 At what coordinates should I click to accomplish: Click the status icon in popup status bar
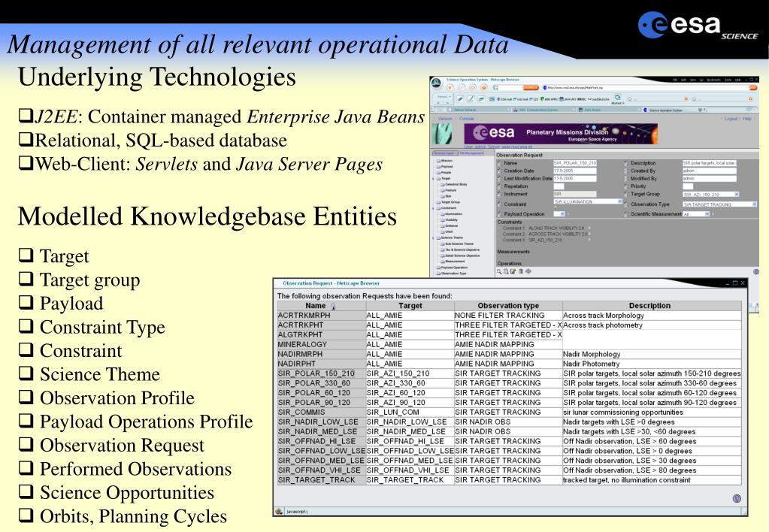(279, 511)
